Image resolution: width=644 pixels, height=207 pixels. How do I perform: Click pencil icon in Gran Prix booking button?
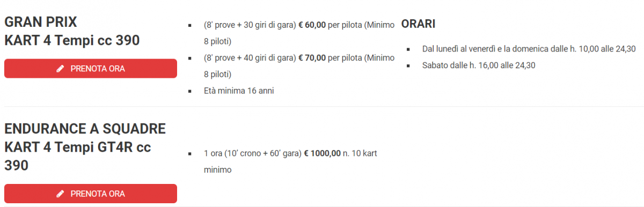pos(60,69)
